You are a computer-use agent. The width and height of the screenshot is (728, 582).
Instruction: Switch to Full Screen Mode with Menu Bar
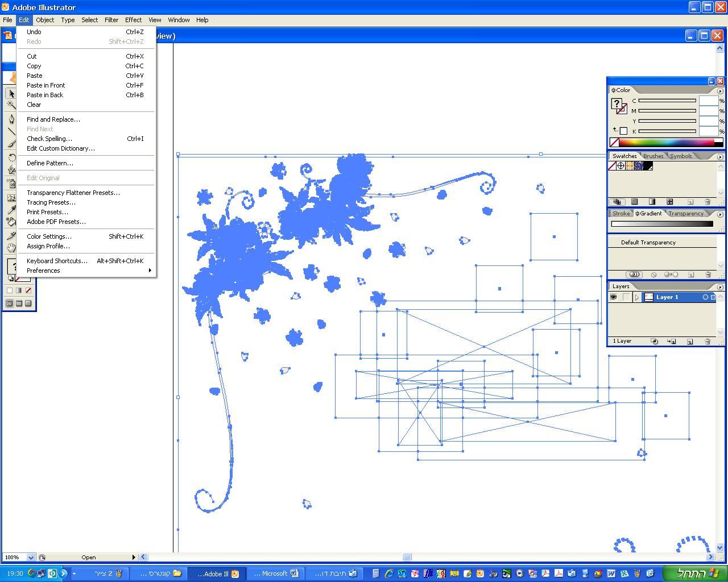point(19,304)
